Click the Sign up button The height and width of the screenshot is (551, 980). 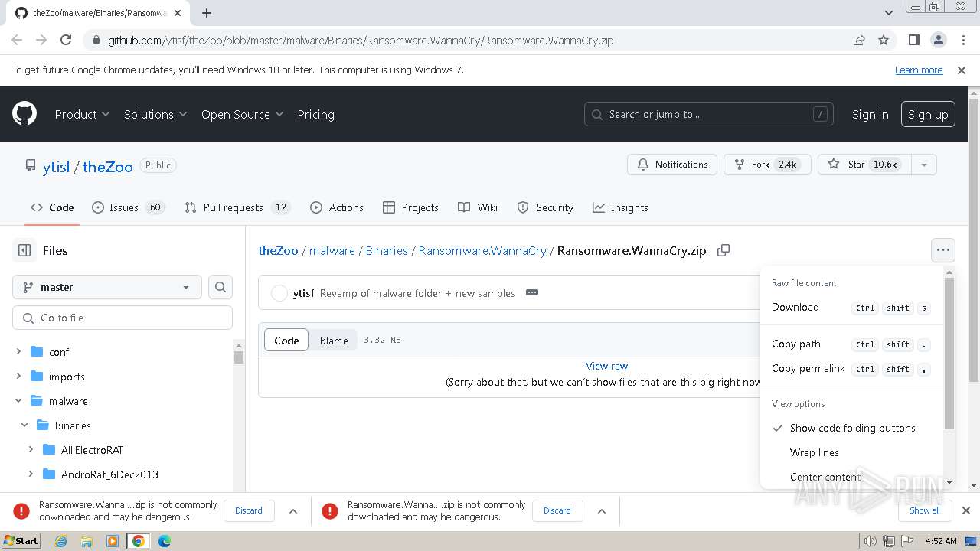(x=928, y=114)
